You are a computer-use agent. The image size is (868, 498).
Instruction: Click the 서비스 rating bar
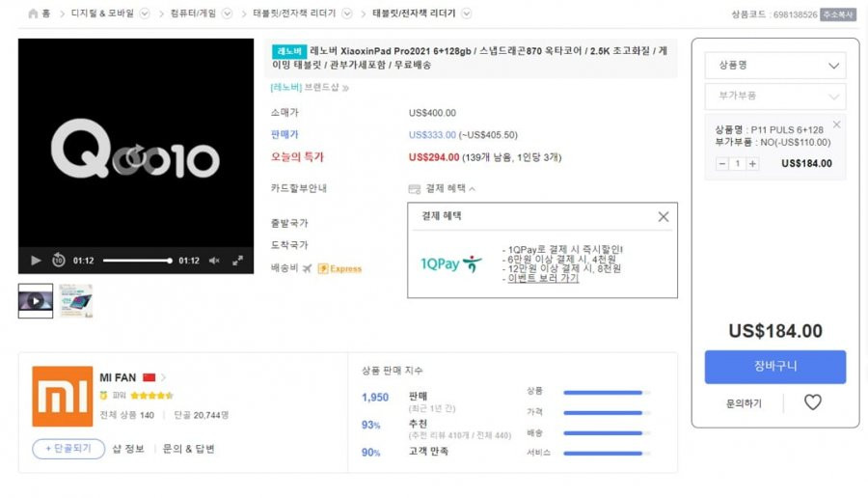(607, 454)
